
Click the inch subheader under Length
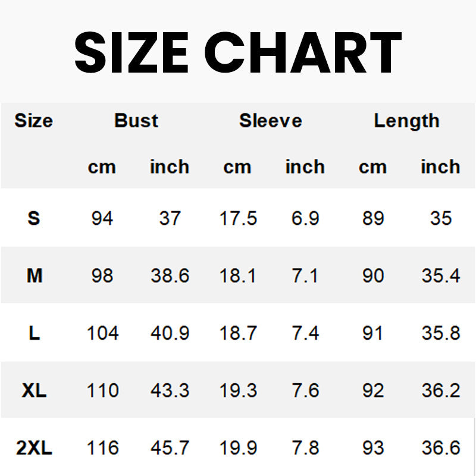440,167
